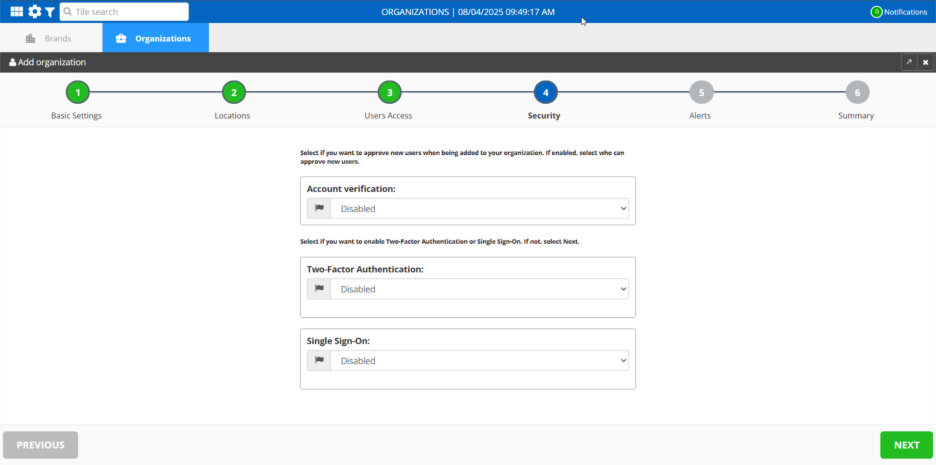Viewport: 936px width, 465px height.
Task: Close the Add organization panel
Action: click(x=925, y=62)
